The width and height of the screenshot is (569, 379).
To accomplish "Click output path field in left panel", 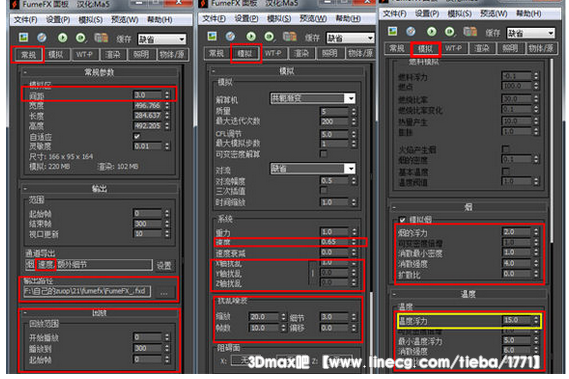I will 87,292.
